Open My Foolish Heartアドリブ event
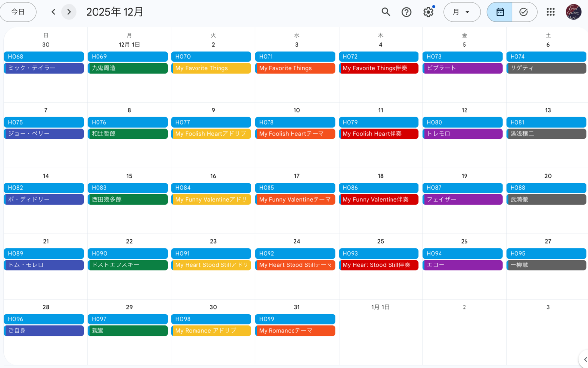The height and width of the screenshot is (368, 588). point(212,134)
